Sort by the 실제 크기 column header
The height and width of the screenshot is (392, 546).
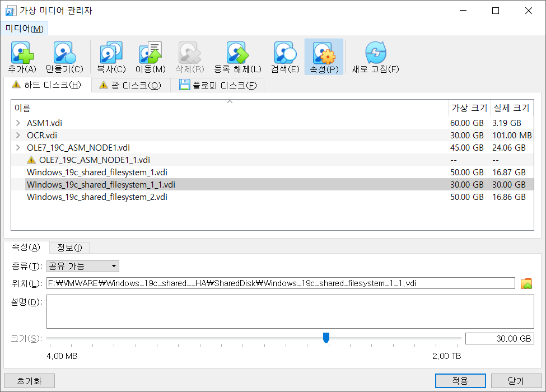click(511, 108)
